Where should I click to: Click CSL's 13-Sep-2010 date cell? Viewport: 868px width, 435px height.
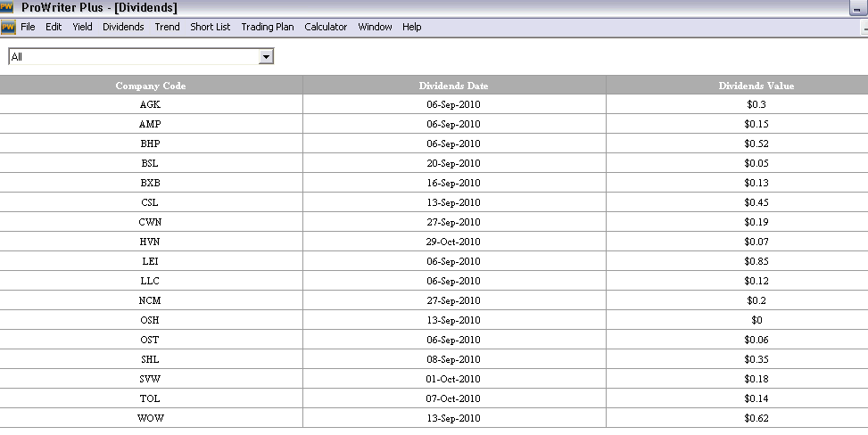pyautogui.click(x=453, y=202)
